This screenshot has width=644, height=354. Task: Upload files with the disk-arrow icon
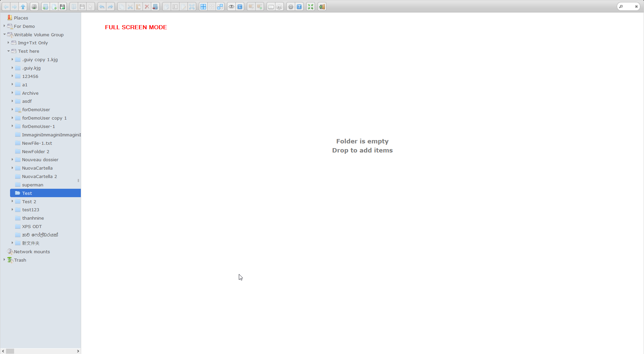point(62,6)
